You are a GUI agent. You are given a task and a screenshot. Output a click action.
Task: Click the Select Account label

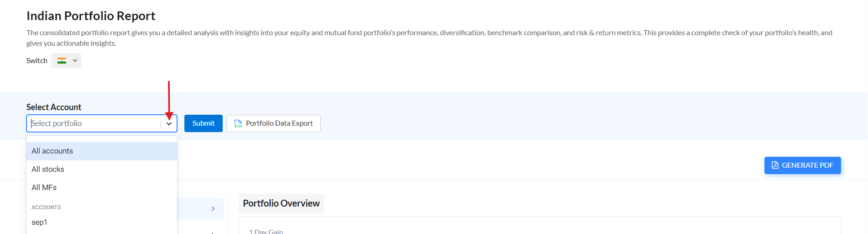pos(54,107)
